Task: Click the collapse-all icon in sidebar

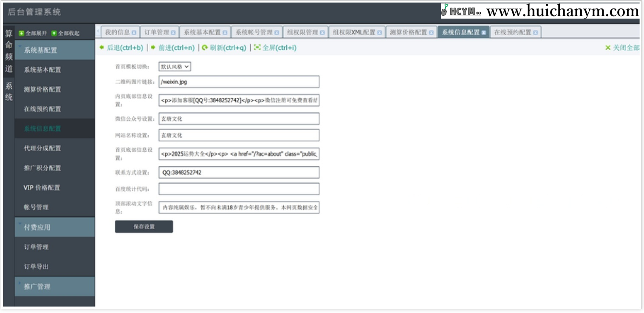Action: click(x=54, y=34)
